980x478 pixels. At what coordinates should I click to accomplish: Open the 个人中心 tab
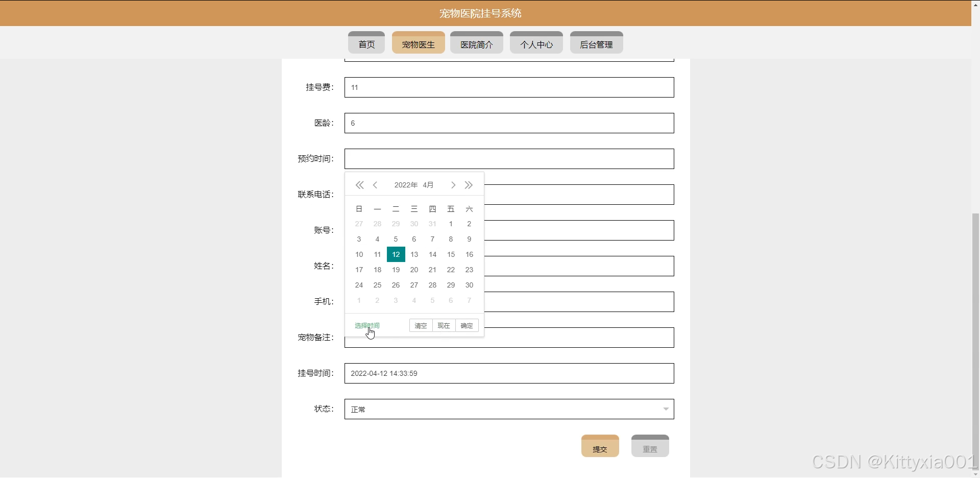point(536,44)
